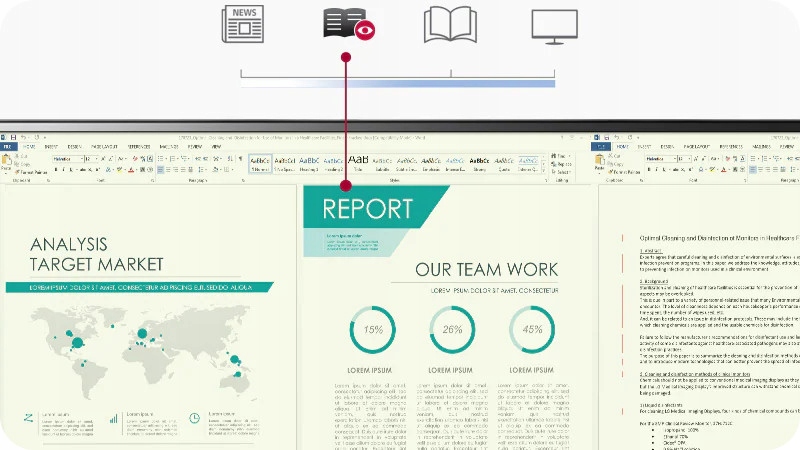Click Save icon in right Word window

[607, 138]
